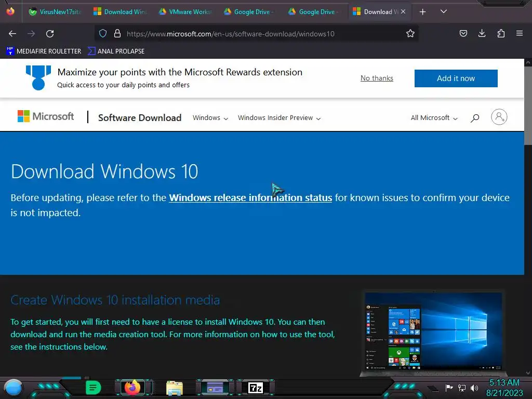Expand the All Microsoft menu
The width and height of the screenshot is (532, 399).
pos(434,118)
